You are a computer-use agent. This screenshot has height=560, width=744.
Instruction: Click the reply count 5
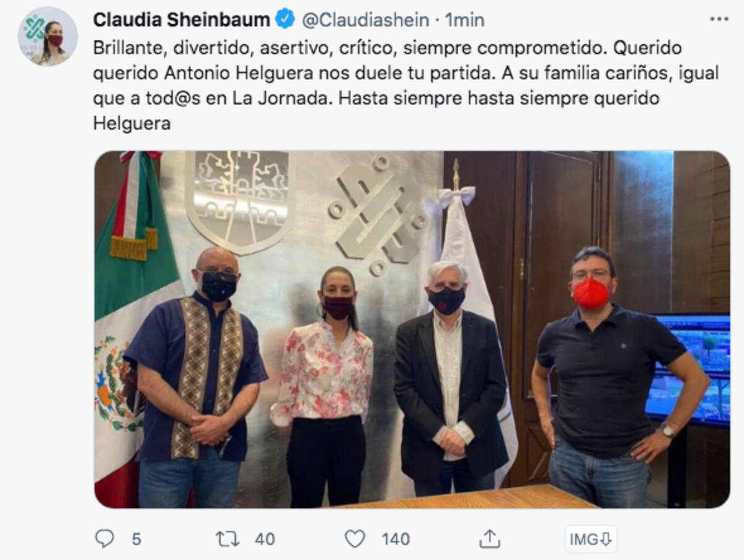click(x=136, y=539)
